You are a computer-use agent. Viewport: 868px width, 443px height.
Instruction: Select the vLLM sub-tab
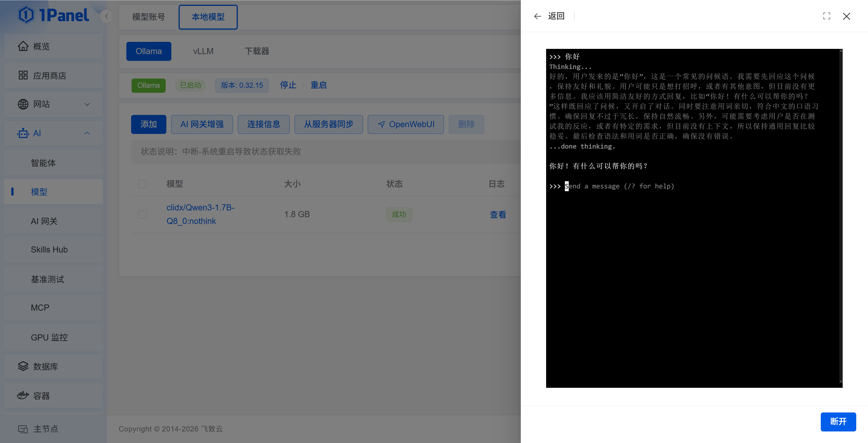coord(203,51)
